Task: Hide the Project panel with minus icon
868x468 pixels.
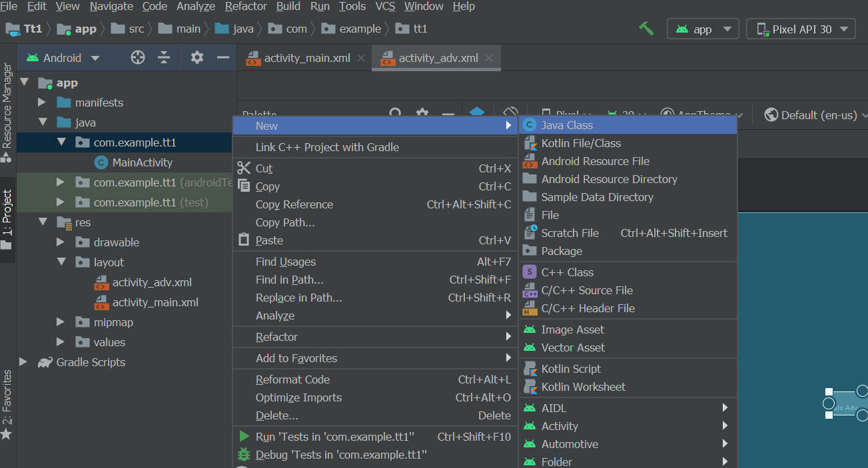Action: point(223,57)
